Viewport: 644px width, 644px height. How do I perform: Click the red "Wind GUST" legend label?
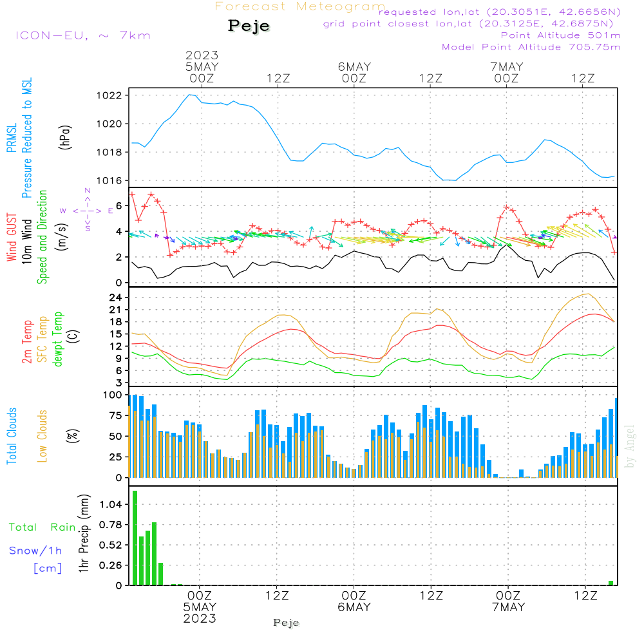click(12, 237)
